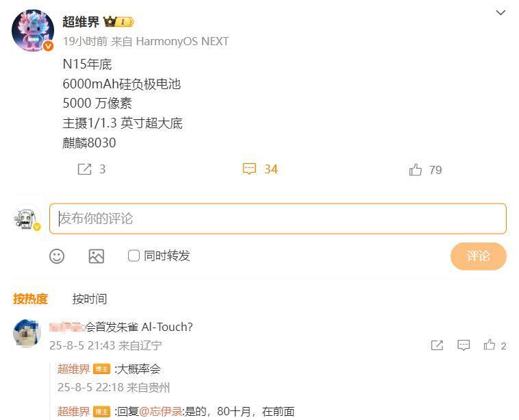
Task: Sort comments by 按热度
Action: (x=30, y=299)
